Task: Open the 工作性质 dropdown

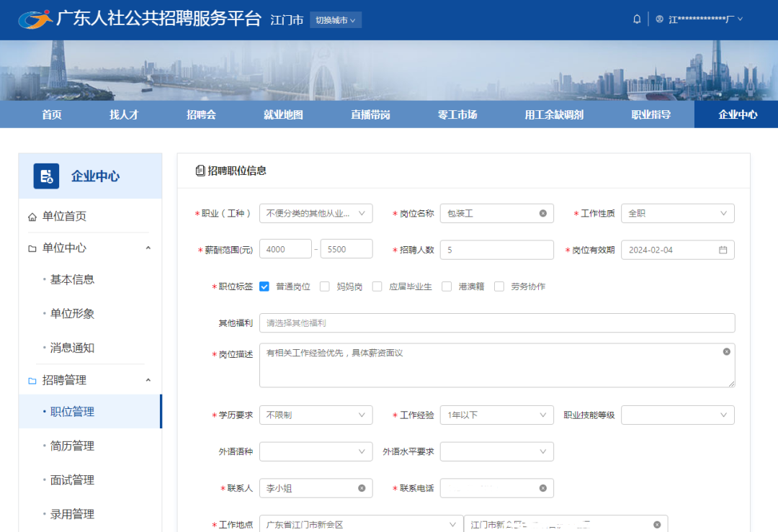Action: [x=677, y=213]
